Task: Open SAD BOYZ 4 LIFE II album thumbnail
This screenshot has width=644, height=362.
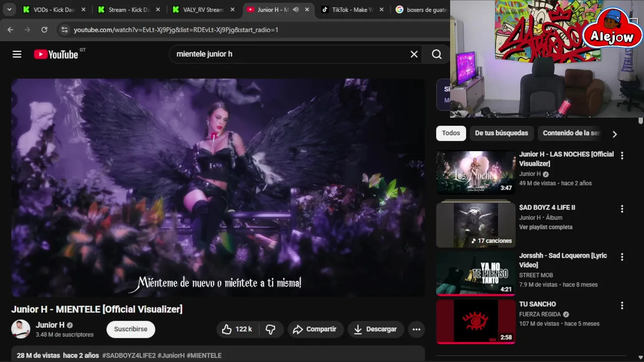Action: pyautogui.click(x=476, y=225)
